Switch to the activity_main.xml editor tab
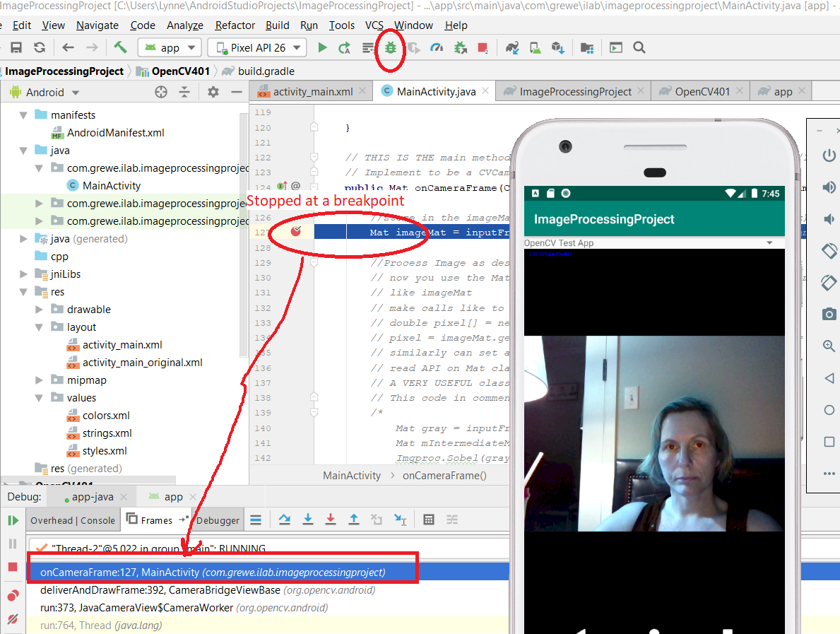 coord(312,92)
